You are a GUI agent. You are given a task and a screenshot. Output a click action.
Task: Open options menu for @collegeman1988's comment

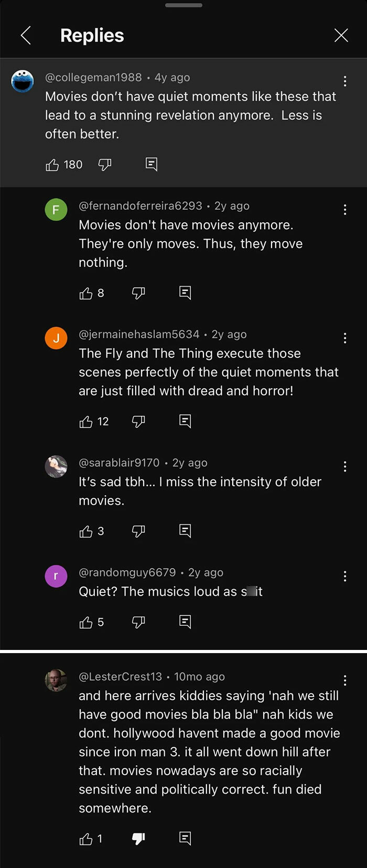pos(345,81)
